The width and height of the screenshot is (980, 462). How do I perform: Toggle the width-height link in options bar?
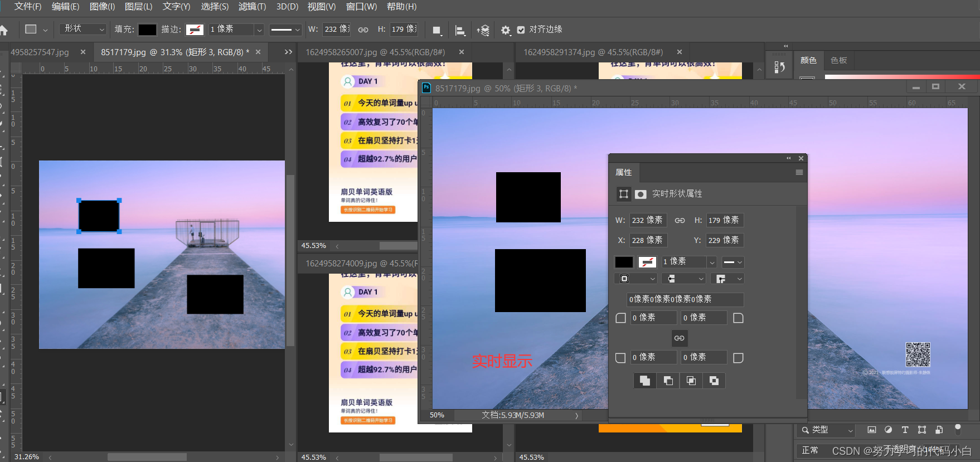(363, 30)
